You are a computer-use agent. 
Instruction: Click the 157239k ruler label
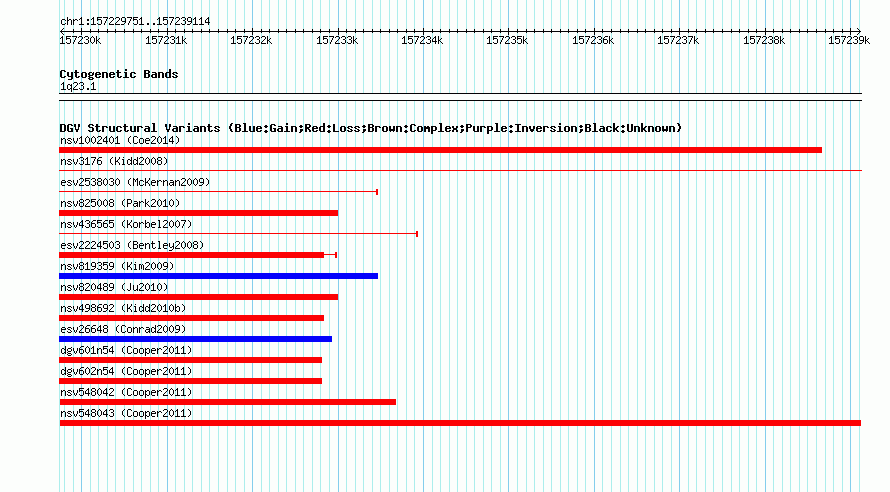(849, 40)
